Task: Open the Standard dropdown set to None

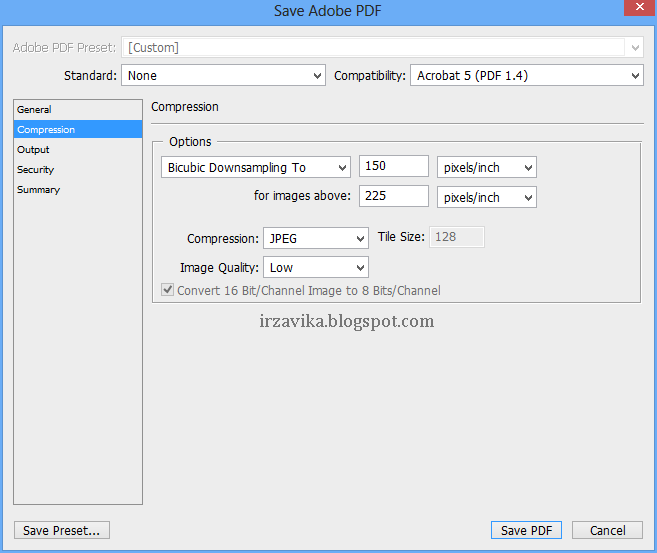Action: tap(223, 75)
